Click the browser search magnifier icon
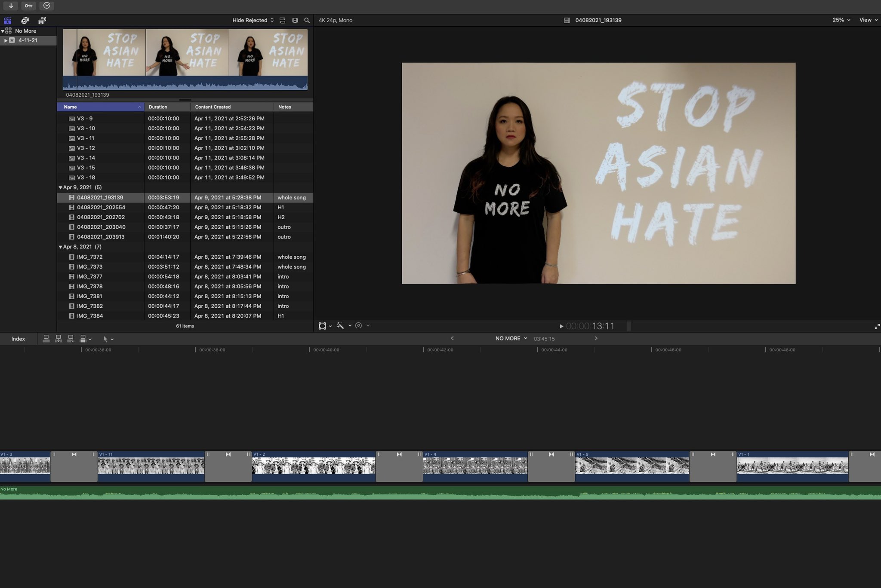The height and width of the screenshot is (588, 881). tap(307, 20)
